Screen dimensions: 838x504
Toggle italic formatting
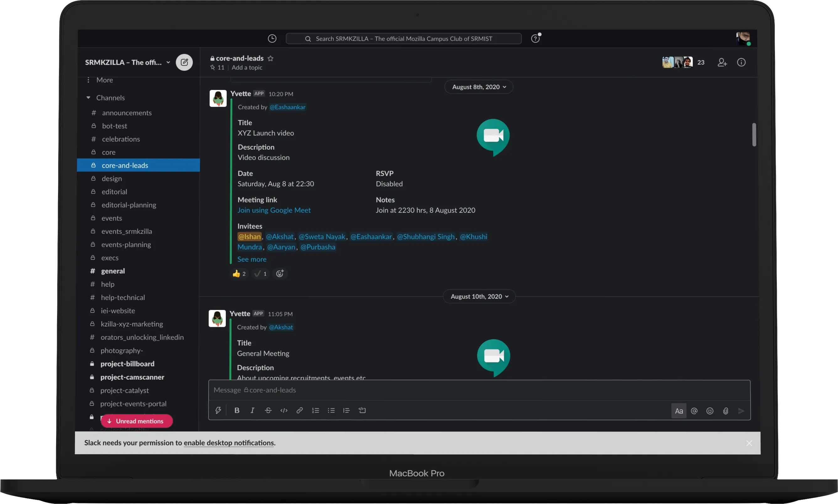(x=252, y=410)
